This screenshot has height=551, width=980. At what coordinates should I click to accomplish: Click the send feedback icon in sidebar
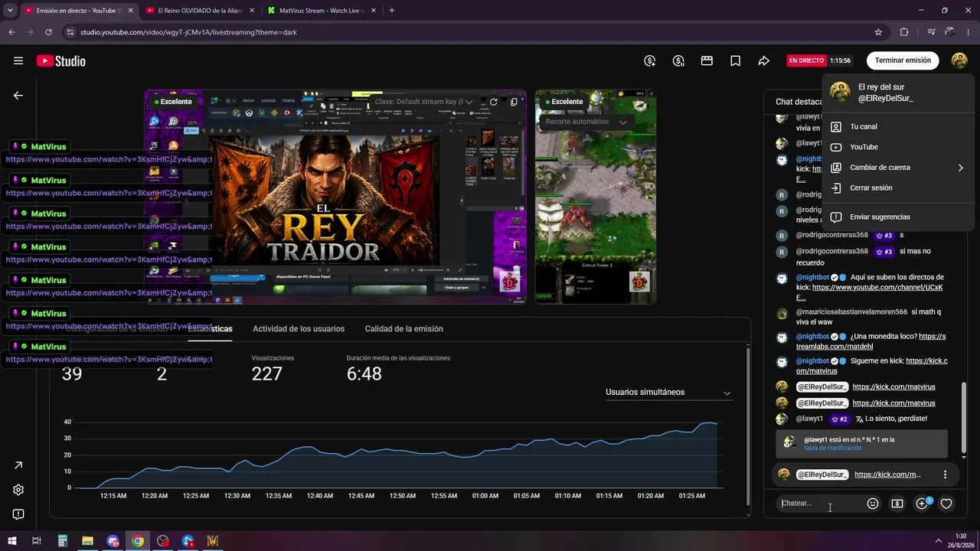(x=18, y=514)
